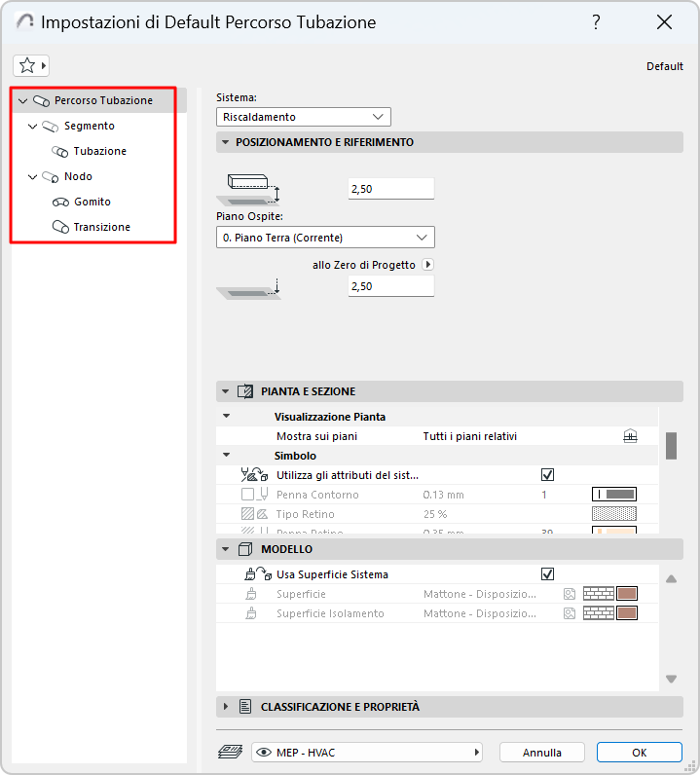Collapse the Nodo tree node

(x=33, y=177)
